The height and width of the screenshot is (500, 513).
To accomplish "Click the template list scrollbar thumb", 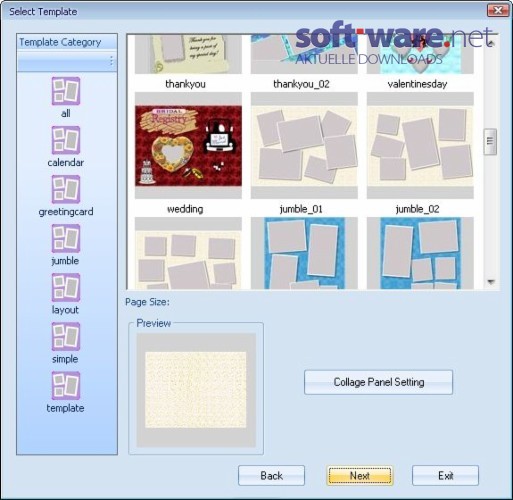I will (490, 142).
